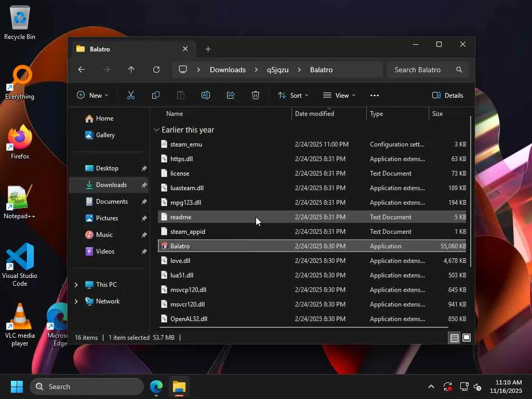This screenshot has height=399, width=532.
Task: Go up one folder level arrow
Action: pos(131,70)
